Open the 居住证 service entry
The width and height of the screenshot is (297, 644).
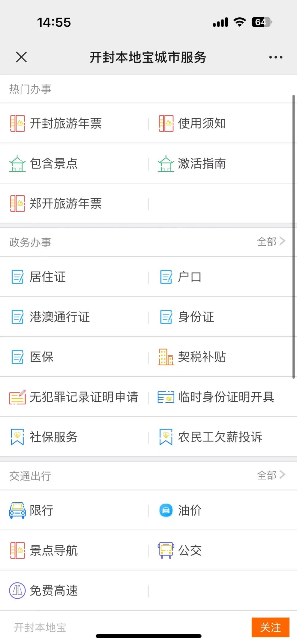[x=74, y=277]
